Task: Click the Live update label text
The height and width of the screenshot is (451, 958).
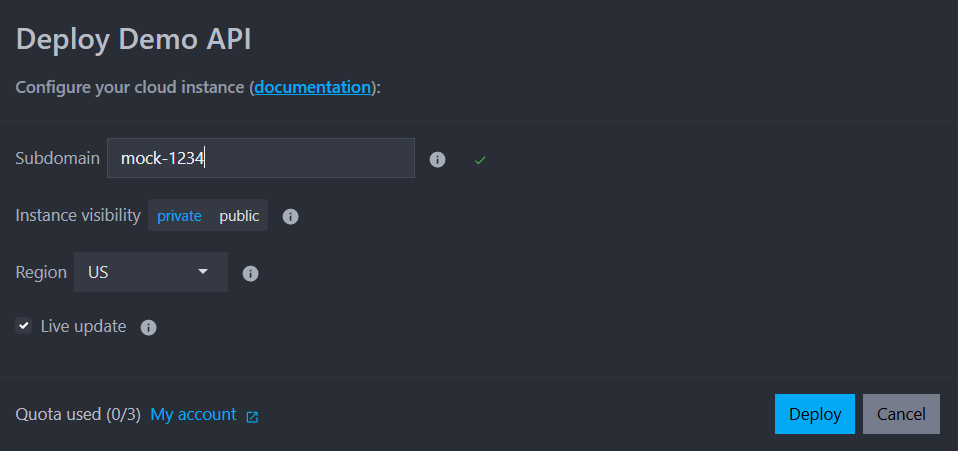Action: click(83, 326)
